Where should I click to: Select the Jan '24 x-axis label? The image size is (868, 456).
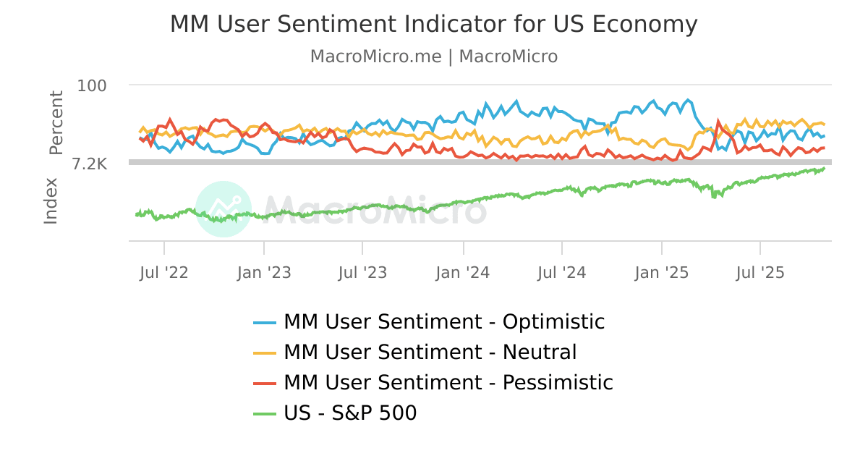tap(463, 273)
